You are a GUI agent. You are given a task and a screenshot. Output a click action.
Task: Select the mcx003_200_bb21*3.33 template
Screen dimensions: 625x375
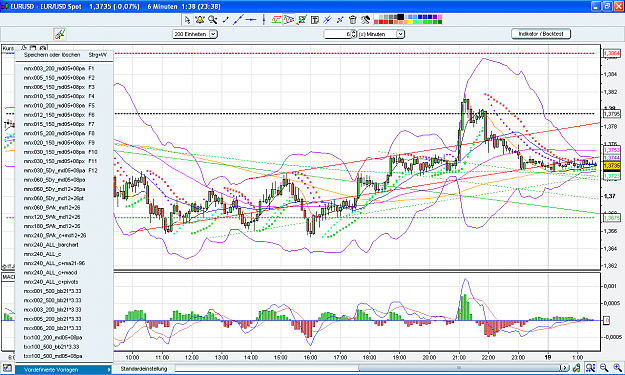65,310
